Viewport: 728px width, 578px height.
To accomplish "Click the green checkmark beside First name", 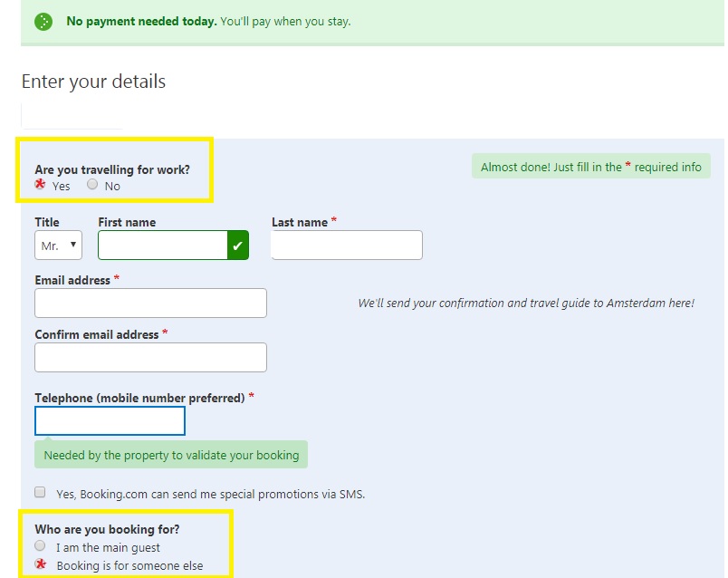I will tap(237, 246).
